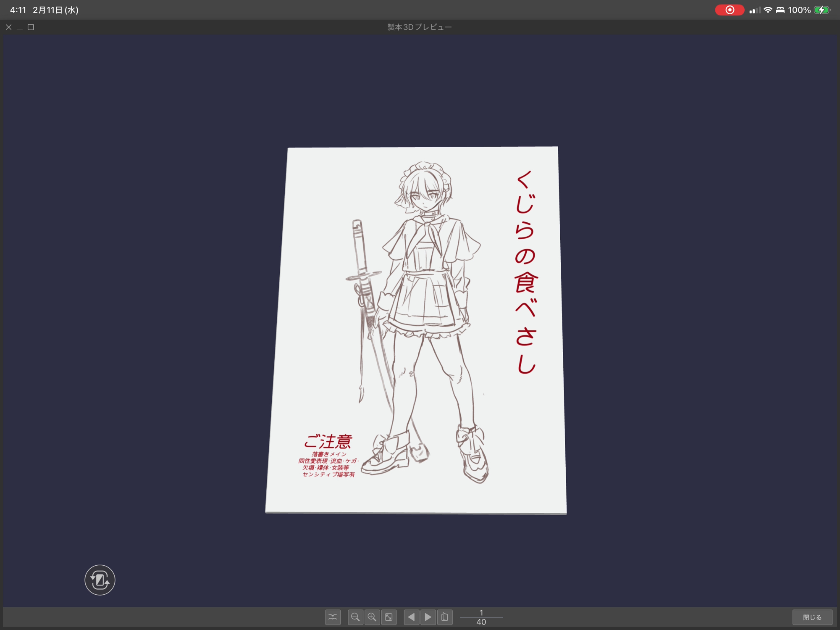840x630 pixels.
Task: Maximize the preview window
Action: point(31,27)
